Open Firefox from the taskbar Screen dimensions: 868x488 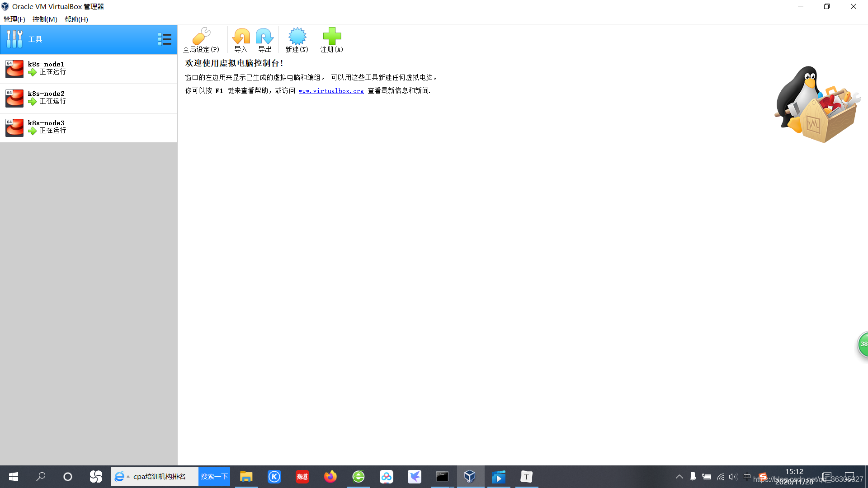coord(330,477)
